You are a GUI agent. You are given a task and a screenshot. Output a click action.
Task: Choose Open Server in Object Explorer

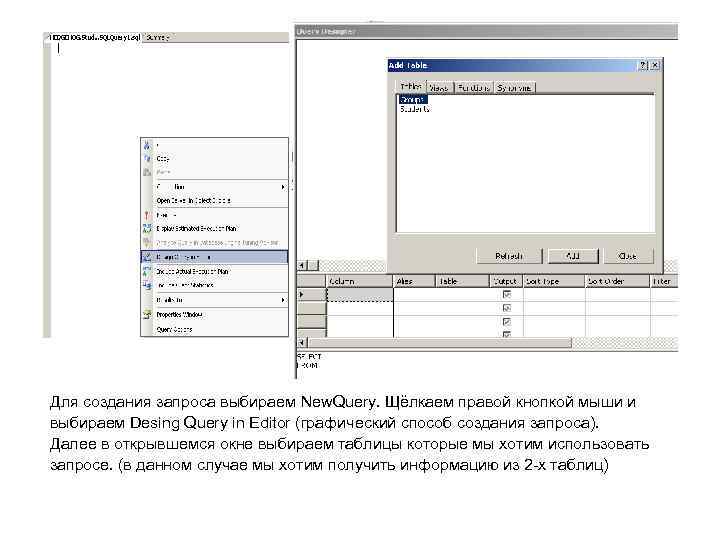tap(193, 201)
